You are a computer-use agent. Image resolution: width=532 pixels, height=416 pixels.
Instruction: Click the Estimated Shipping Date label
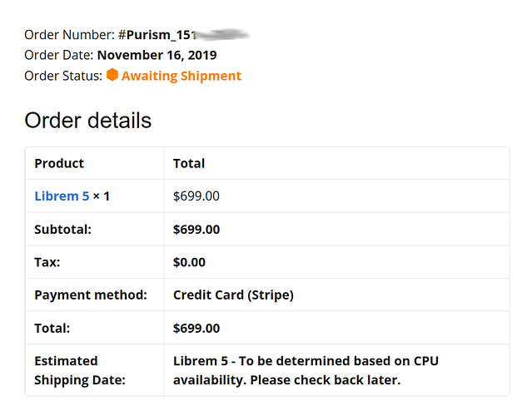click(x=80, y=370)
